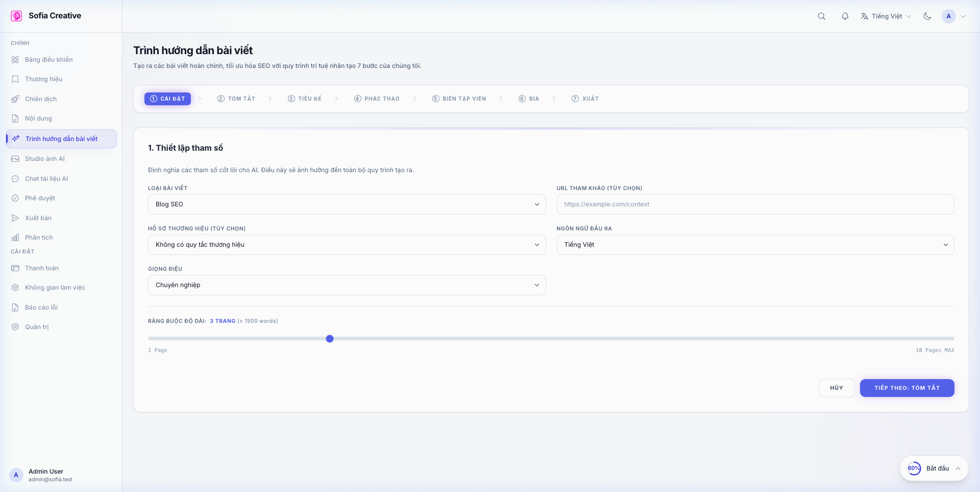Open Studio ảnh AI from sidebar
This screenshot has width=980, height=492.
point(45,159)
